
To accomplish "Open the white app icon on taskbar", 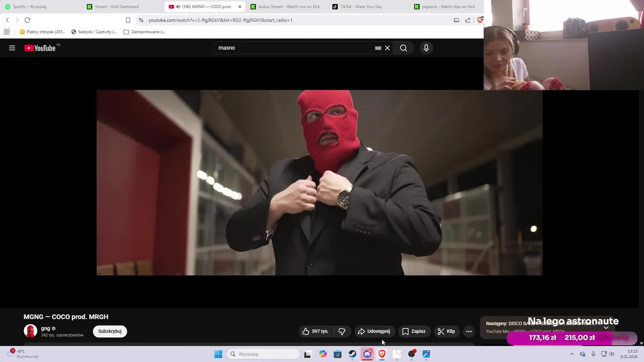I will [x=397, y=354].
